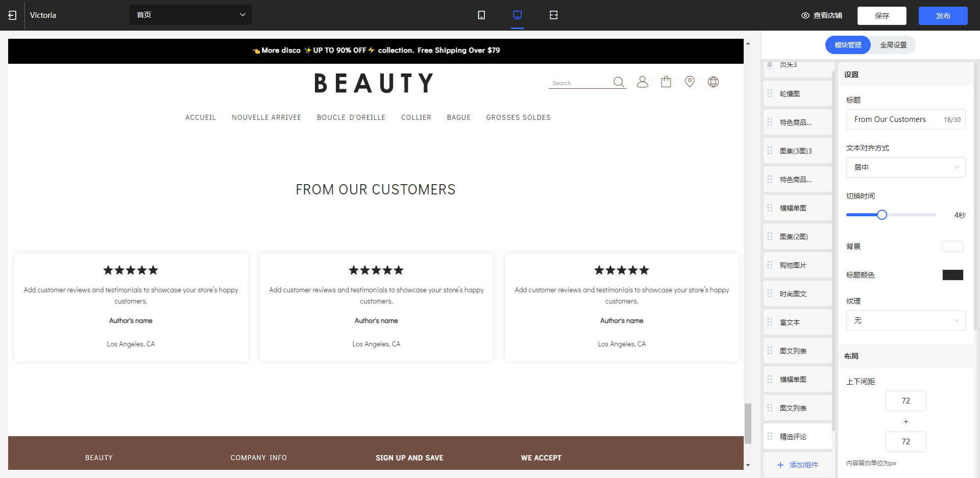Click NOUVELLE ARRIVEE navigation item
The height and width of the screenshot is (478, 980).
pyautogui.click(x=266, y=117)
